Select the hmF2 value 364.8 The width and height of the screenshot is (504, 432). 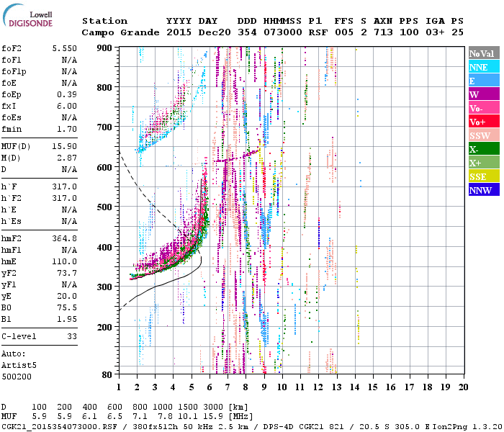[65, 238]
